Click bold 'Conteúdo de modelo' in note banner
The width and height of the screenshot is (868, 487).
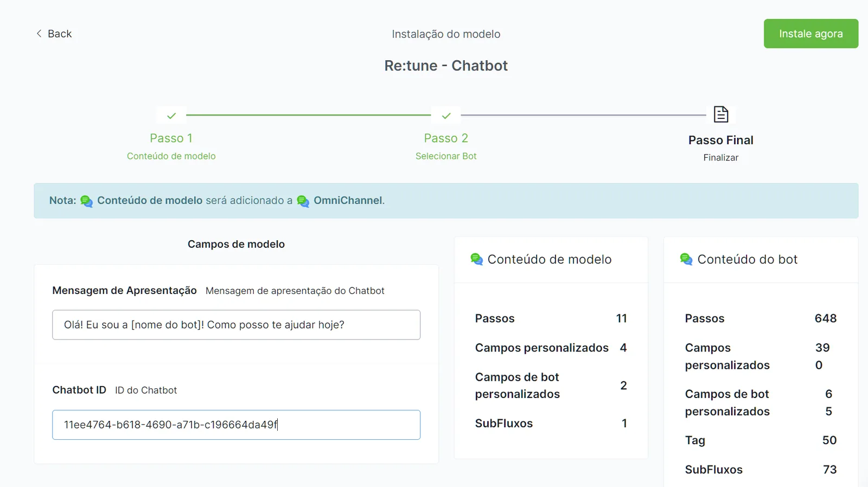pyautogui.click(x=150, y=201)
